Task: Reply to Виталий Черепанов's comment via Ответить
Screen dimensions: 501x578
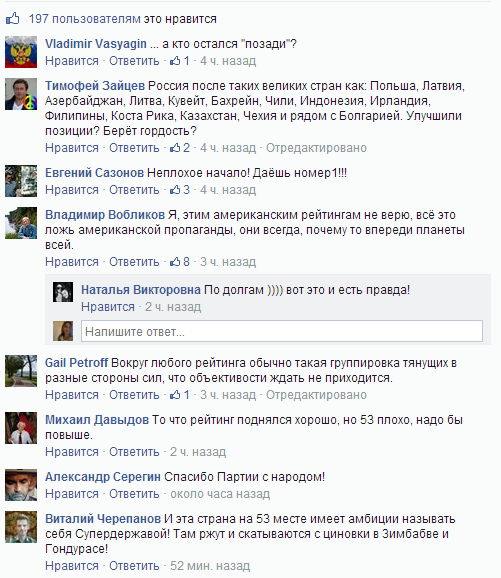Action: [134, 566]
